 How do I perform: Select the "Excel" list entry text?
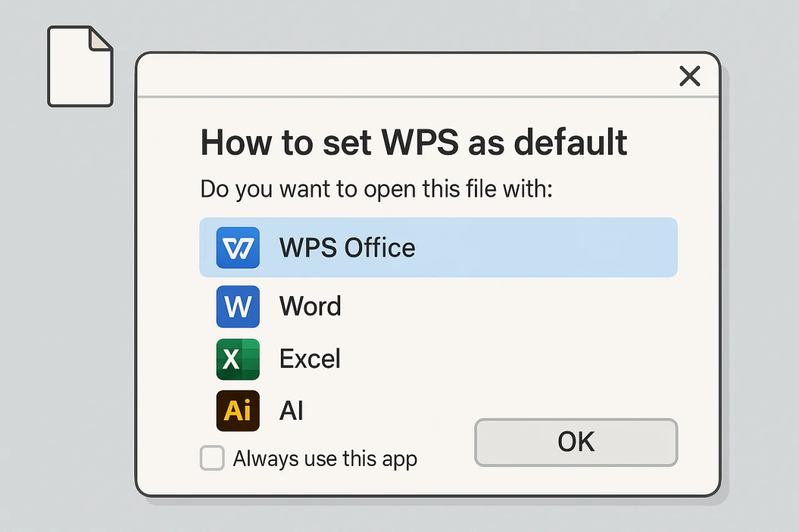point(310,359)
